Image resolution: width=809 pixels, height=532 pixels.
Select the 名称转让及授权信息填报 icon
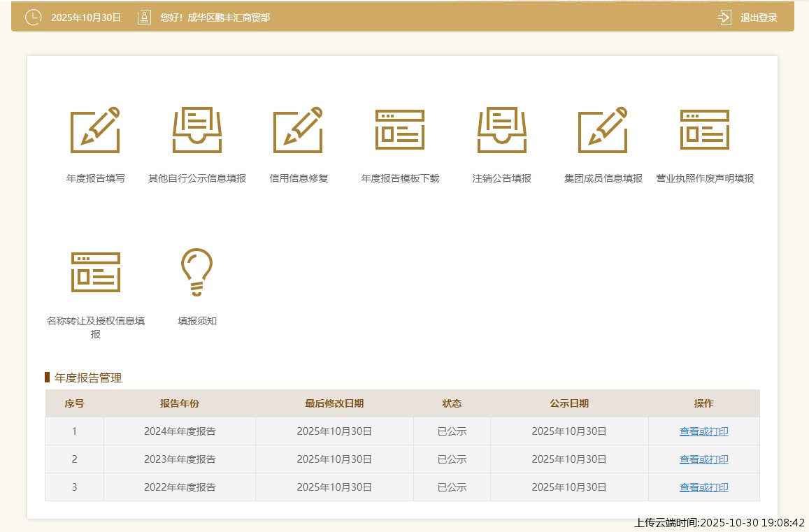[x=96, y=272]
